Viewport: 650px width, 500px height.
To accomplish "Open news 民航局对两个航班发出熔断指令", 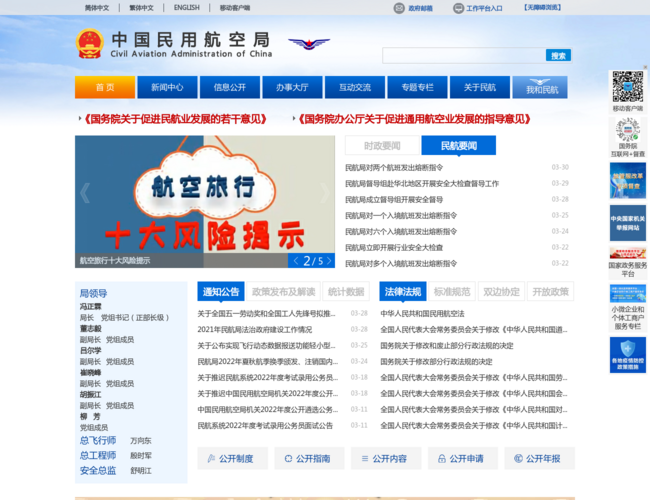I will coord(394,167).
